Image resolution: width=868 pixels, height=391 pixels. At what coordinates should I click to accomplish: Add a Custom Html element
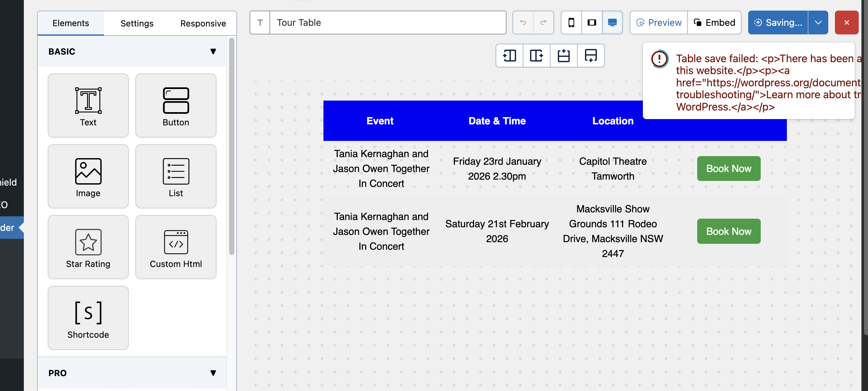point(175,247)
